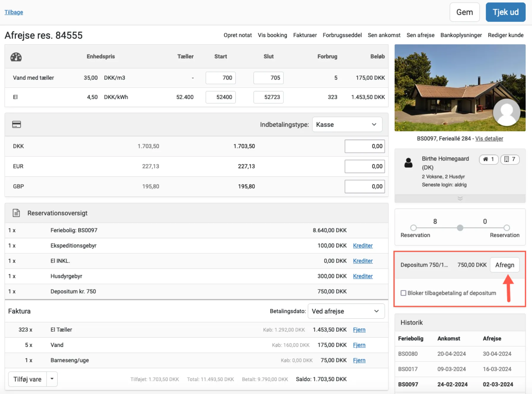Click the meter gauge icon

click(16, 57)
